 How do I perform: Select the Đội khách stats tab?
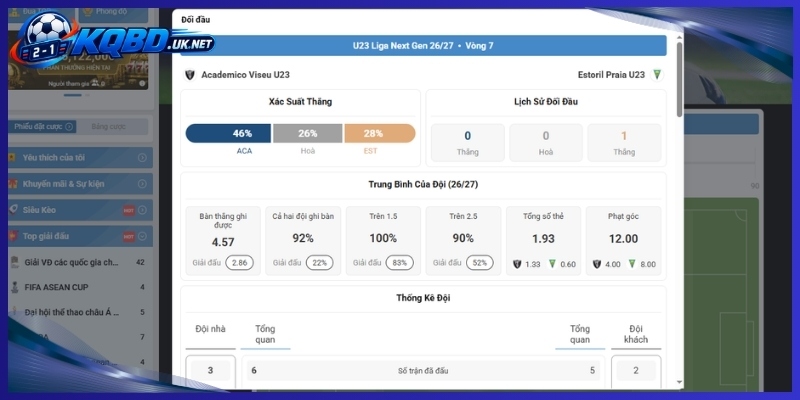click(636, 336)
